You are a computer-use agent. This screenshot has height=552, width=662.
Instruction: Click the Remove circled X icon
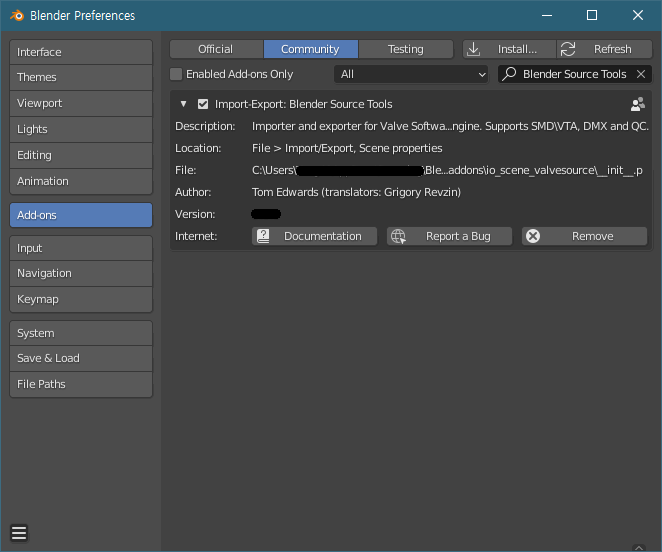click(x=533, y=236)
